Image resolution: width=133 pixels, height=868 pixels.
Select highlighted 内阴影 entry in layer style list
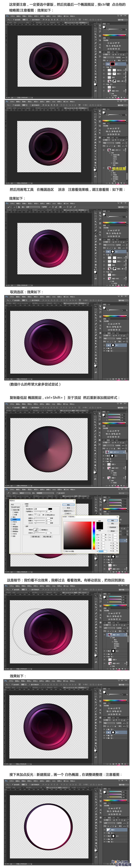point(15,520)
